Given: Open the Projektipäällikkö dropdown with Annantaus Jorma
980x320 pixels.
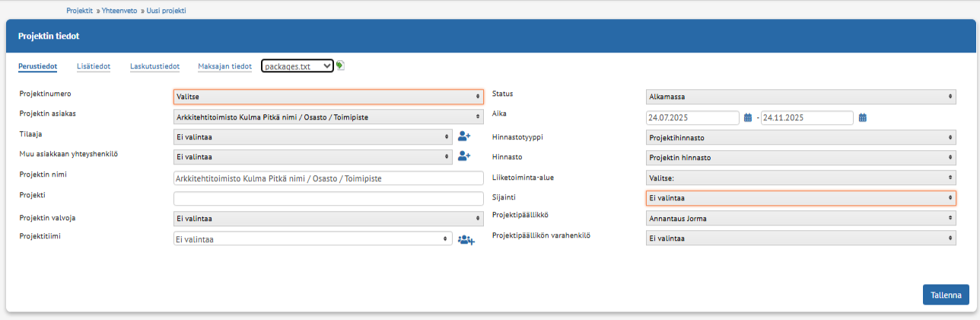Looking at the screenshot, I should coord(800,218).
